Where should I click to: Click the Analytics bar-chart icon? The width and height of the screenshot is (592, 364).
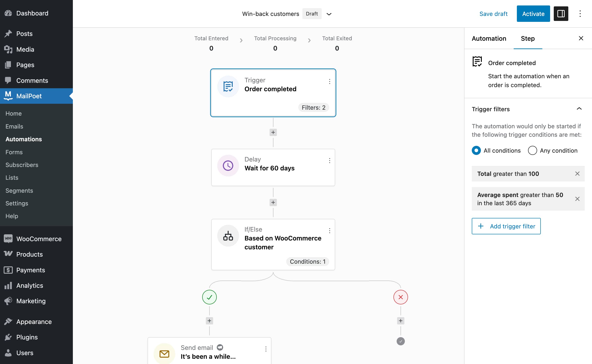tap(8, 286)
